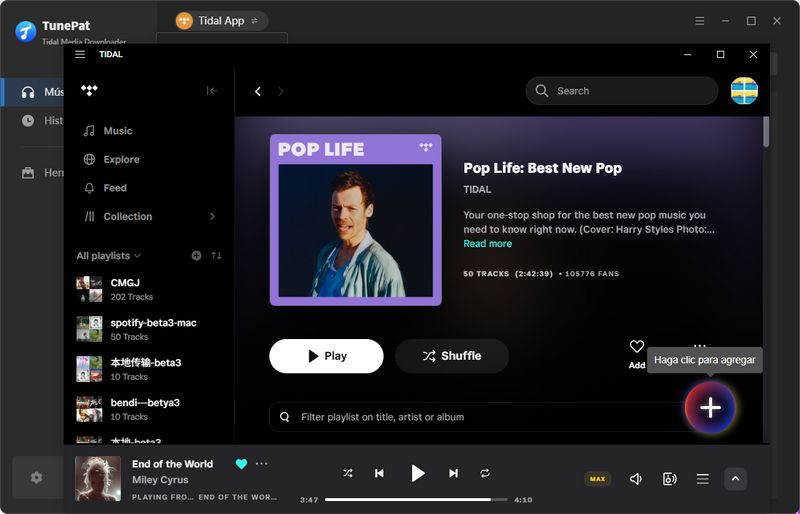Toggle shuffle in player bar
Viewport: 800px width, 514px height.
click(347, 473)
